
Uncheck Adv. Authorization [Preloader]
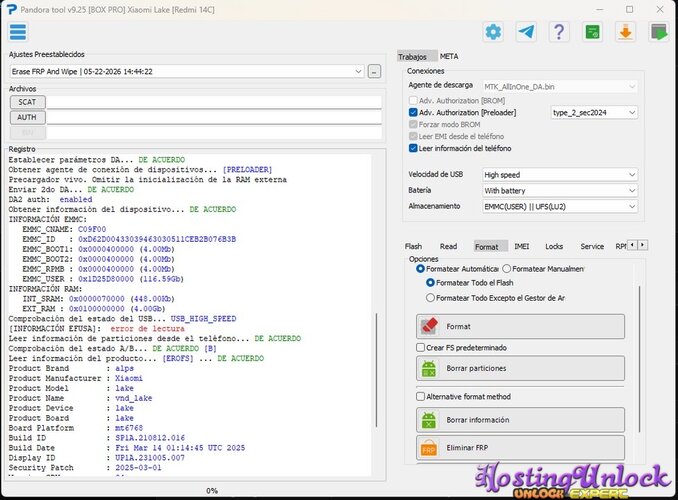pyautogui.click(x=413, y=112)
